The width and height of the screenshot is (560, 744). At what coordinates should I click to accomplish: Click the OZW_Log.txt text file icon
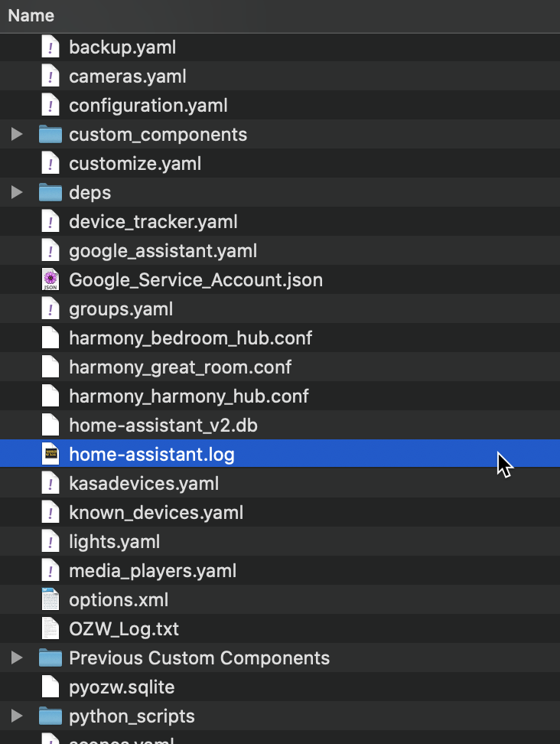(x=50, y=629)
